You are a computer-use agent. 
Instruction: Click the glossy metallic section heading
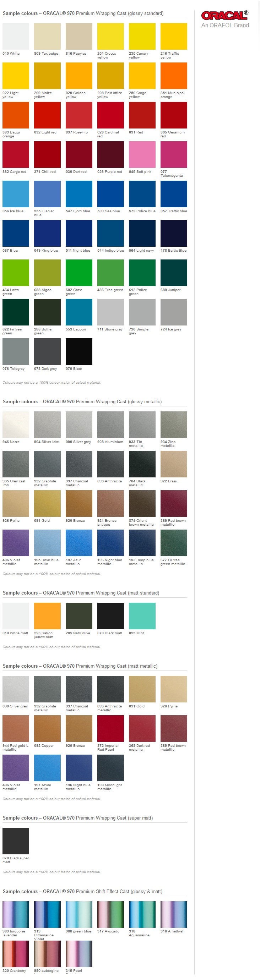[82, 402]
